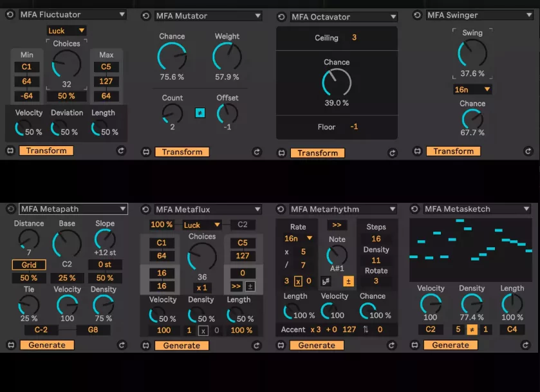Image resolution: width=540 pixels, height=392 pixels.
Task: Click Generate button in MFA Metapath
Action: point(47,345)
